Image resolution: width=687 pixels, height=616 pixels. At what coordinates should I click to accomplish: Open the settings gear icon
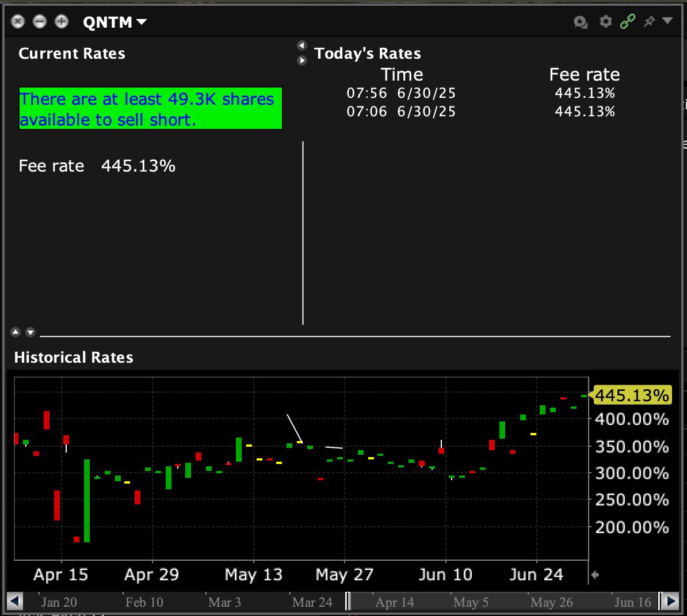click(x=605, y=21)
